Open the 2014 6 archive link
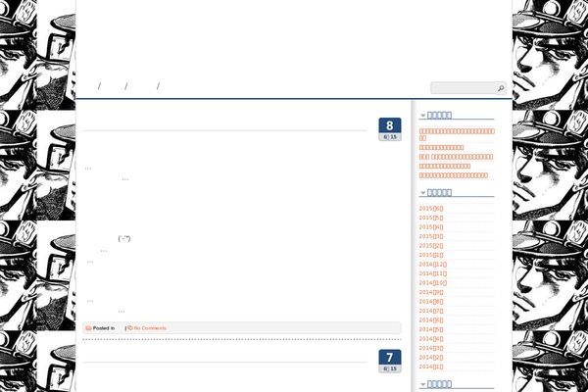This screenshot has width=588, height=392. (431, 320)
